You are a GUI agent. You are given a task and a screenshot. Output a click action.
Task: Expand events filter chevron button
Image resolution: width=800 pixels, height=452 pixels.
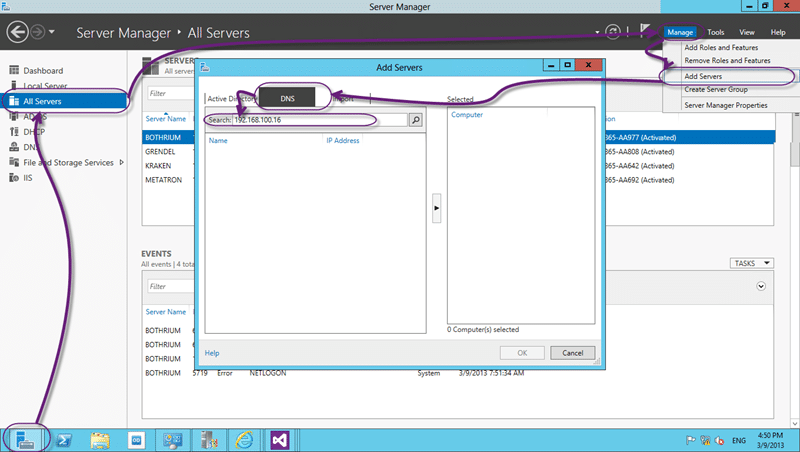[761, 286]
